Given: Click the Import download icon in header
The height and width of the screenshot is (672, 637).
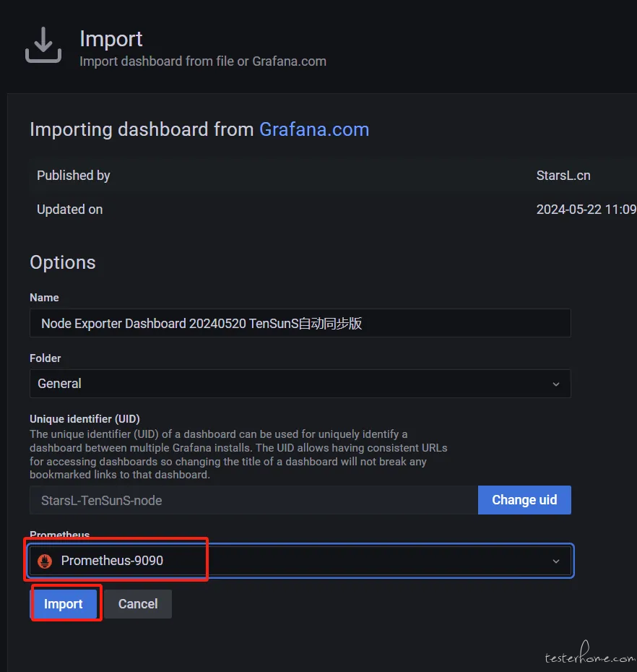Looking at the screenshot, I should coord(43,45).
